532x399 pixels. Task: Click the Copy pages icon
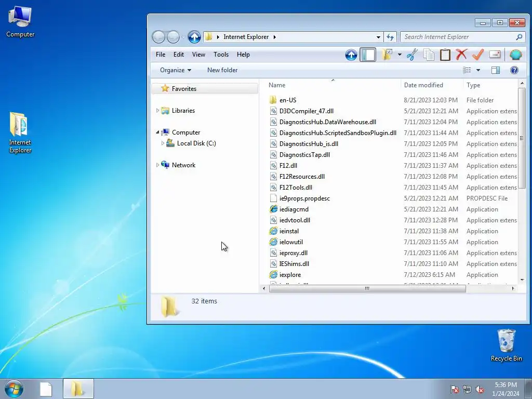tap(429, 55)
